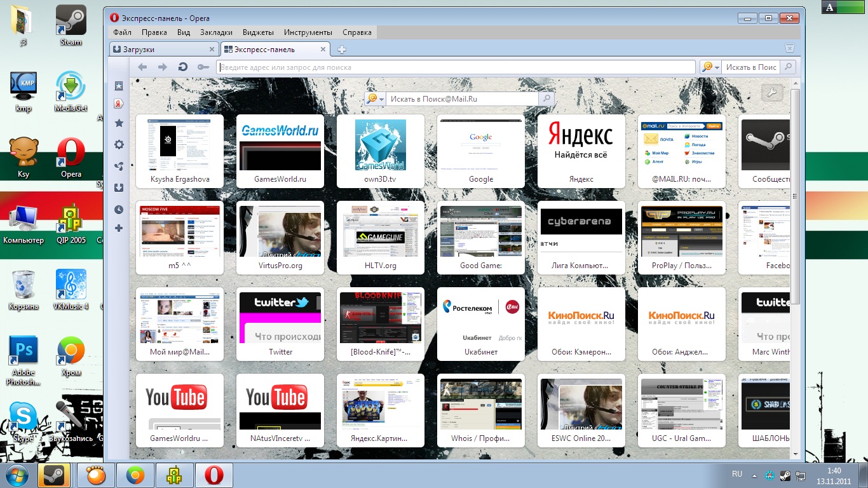
Task: Switch to the Загрузки tab
Action: [164, 49]
